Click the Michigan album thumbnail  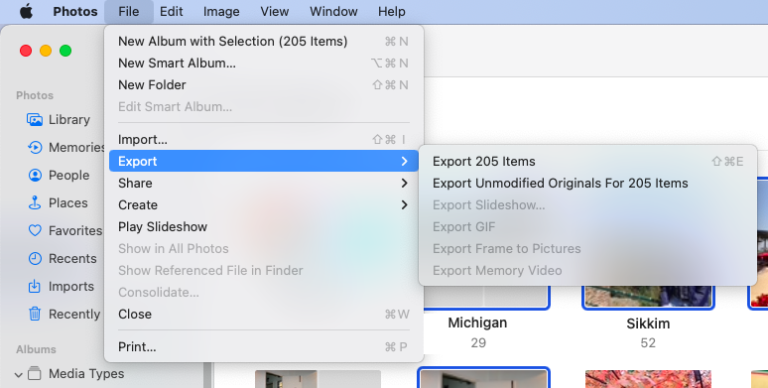pos(485,297)
